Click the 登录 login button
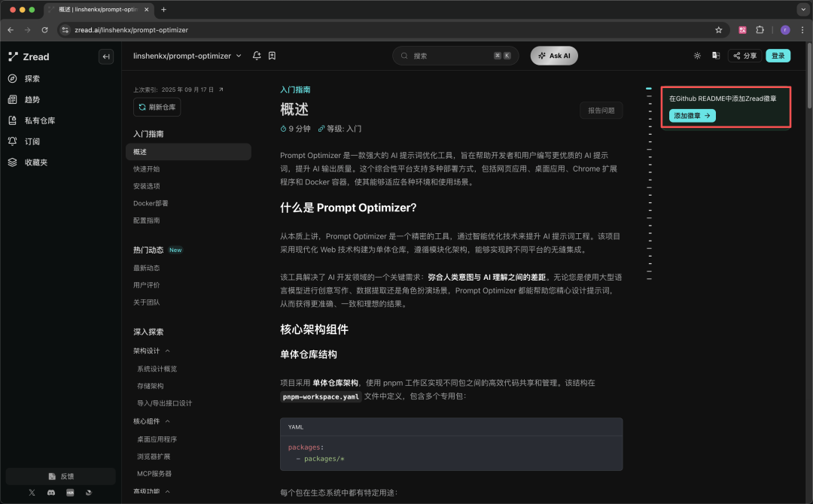The height and width of the screenshot is (504, 813). 778,56
